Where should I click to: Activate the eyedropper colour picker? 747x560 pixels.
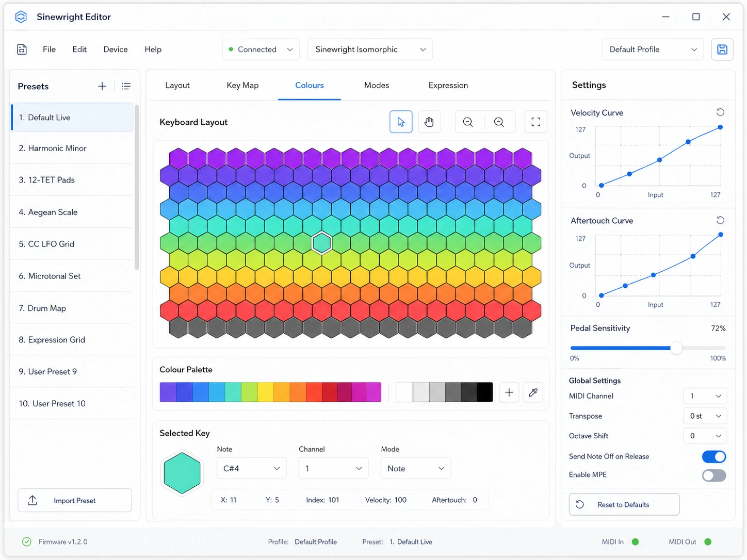533,392
